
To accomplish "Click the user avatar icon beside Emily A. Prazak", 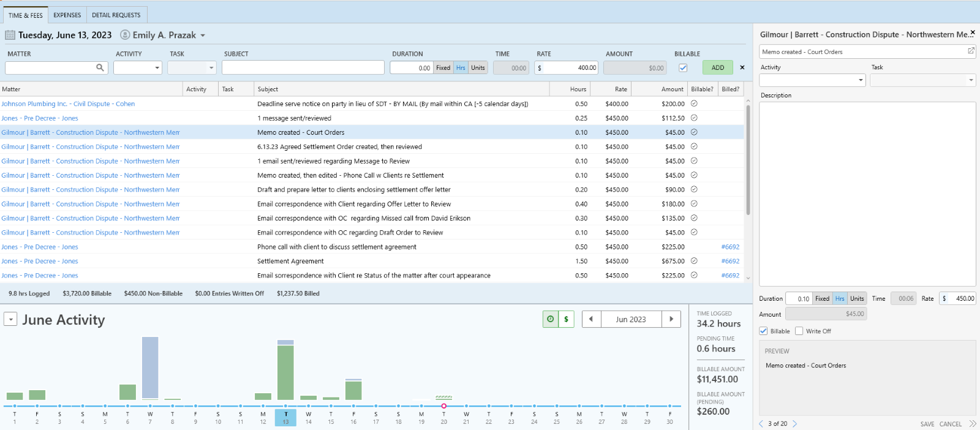I will pyautogui.click(x=125, y=35).
